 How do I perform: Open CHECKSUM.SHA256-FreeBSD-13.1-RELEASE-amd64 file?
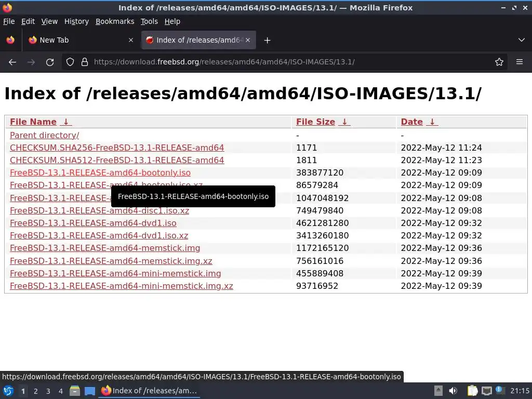tap(117, 148)
